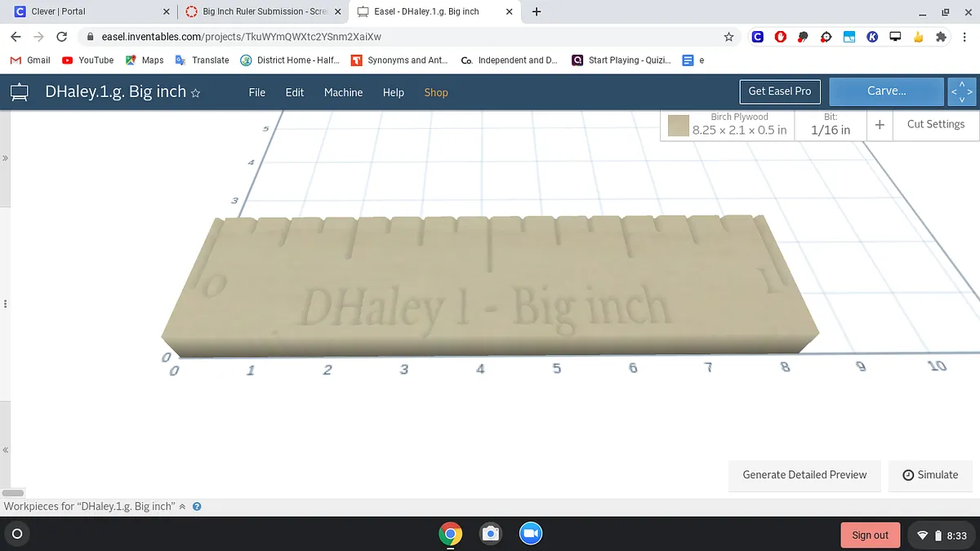Add a bit with the plus button
Viewport: 980px width, 551px height.
point(880,125)
